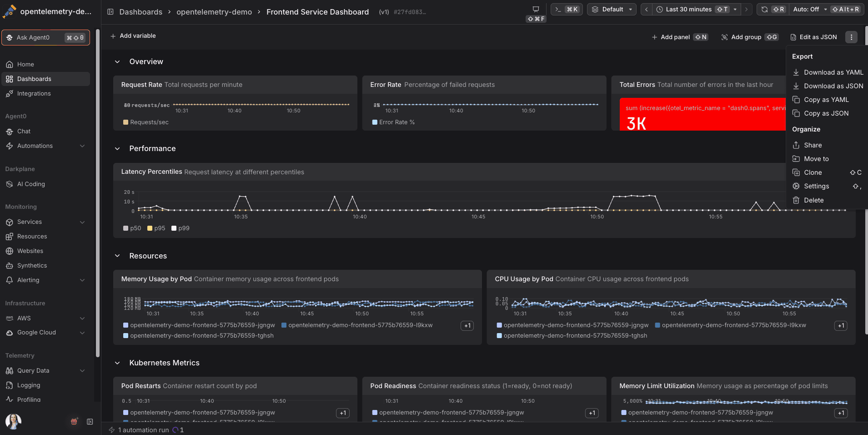The height and width of the screenshot is (435, 868).
Task: Select Download as JSON
Action: click(x=828, y=86)
